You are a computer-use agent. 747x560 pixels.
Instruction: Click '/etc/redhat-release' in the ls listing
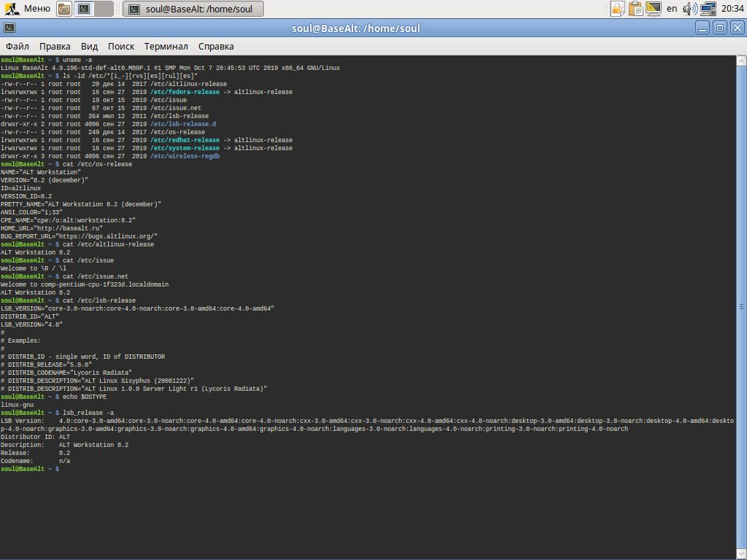[x=185, y=140]
